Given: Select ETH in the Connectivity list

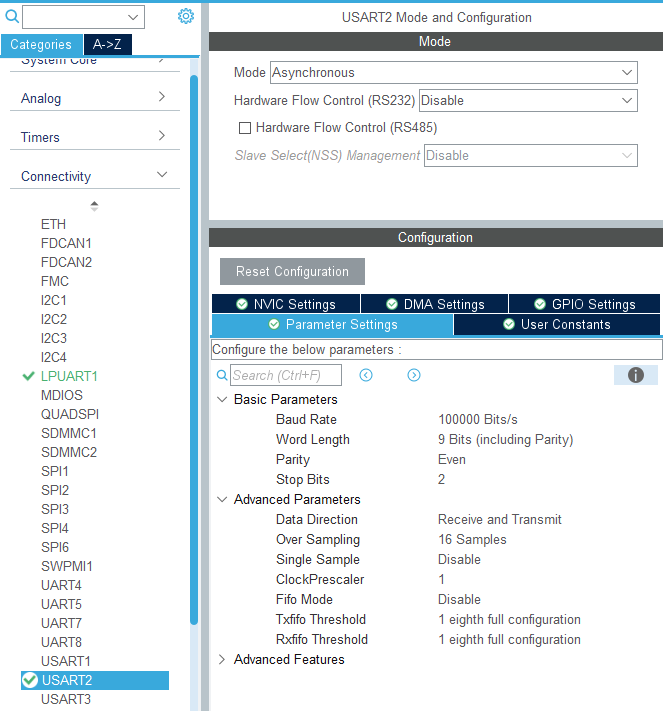Looking at the screenshot, I should click(54, 224).
